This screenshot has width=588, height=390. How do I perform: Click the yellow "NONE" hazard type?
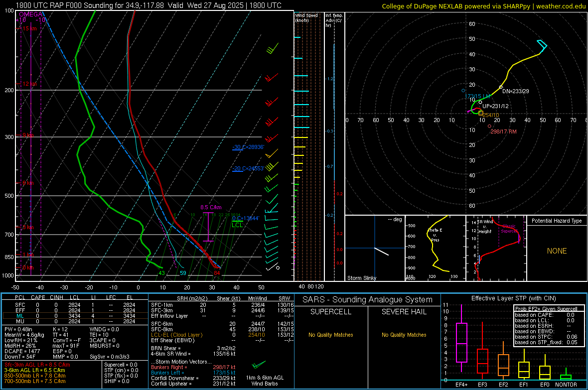click(x=557, y=251)
